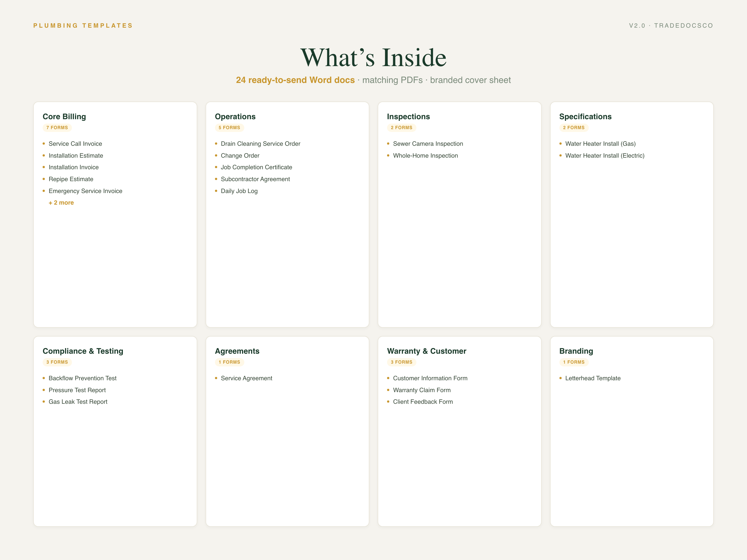Open the Service Call Invoice item
The image size is (747, 560).
coord(75,144)
